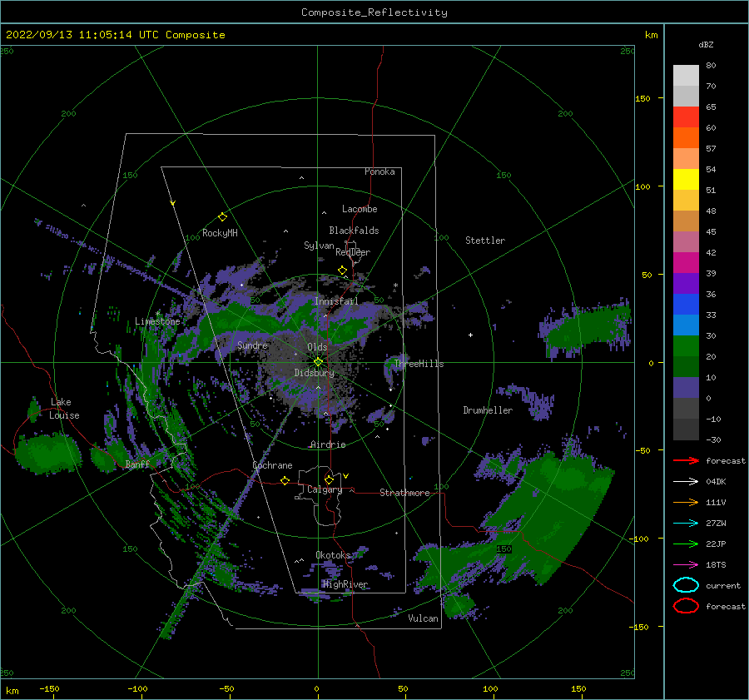Click the yellow diamond marker near RedDeer
749x700 pixels.
[342, 271]
